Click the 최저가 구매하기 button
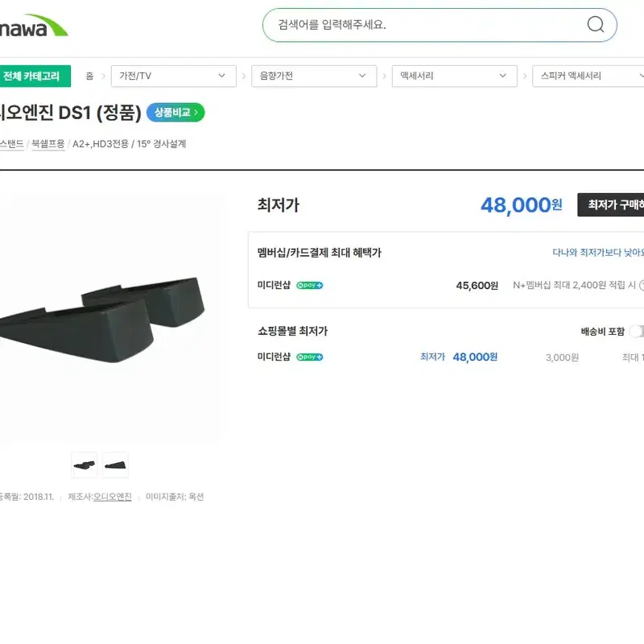This screenshot has width=644, height=644. click(611, 204)
